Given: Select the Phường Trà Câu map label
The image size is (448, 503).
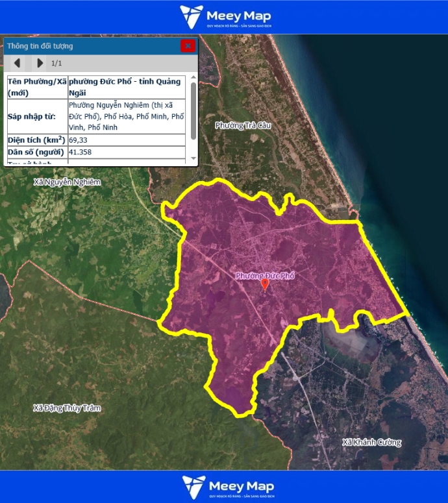Looking at the screenshot, I should click(x=242, y=125).
